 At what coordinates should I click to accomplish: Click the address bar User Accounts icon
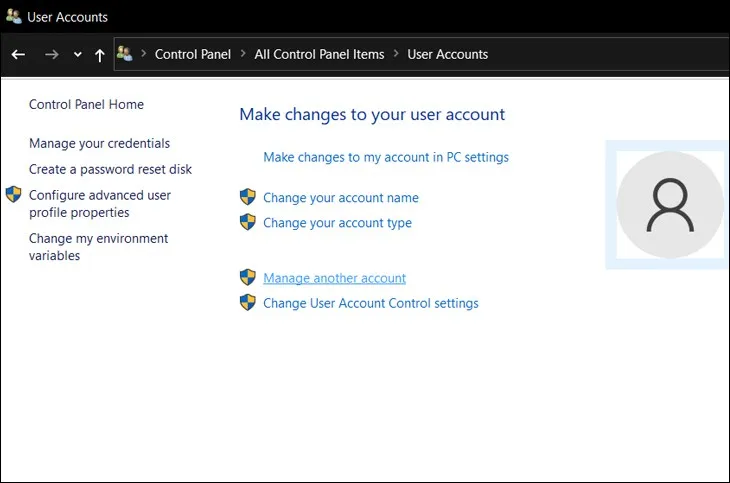pos(125,54)
